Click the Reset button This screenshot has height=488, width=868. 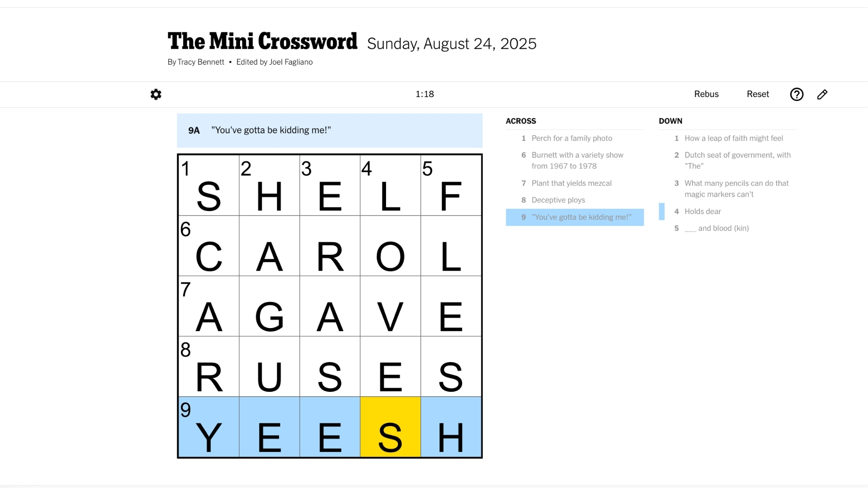point(758,94)
